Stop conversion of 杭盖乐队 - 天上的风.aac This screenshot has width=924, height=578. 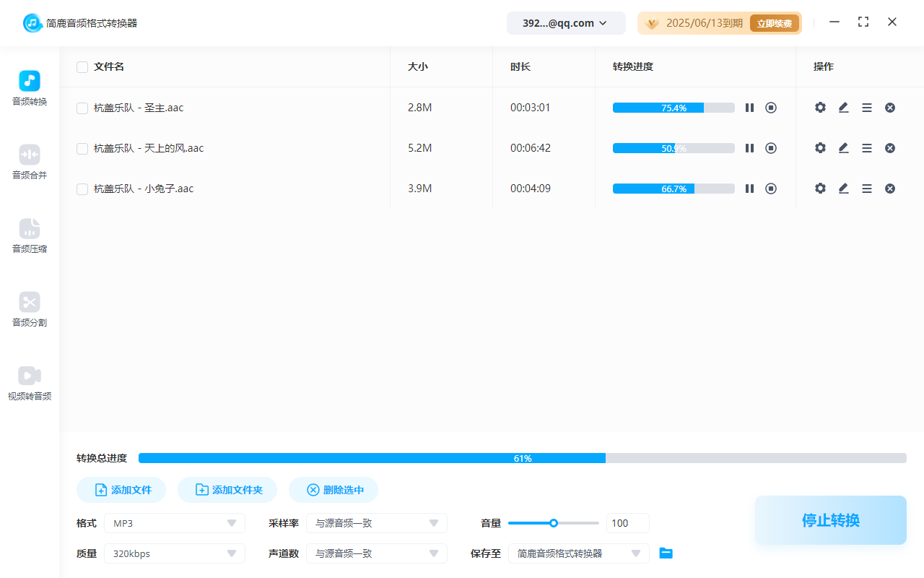click(x=771, y=148)
